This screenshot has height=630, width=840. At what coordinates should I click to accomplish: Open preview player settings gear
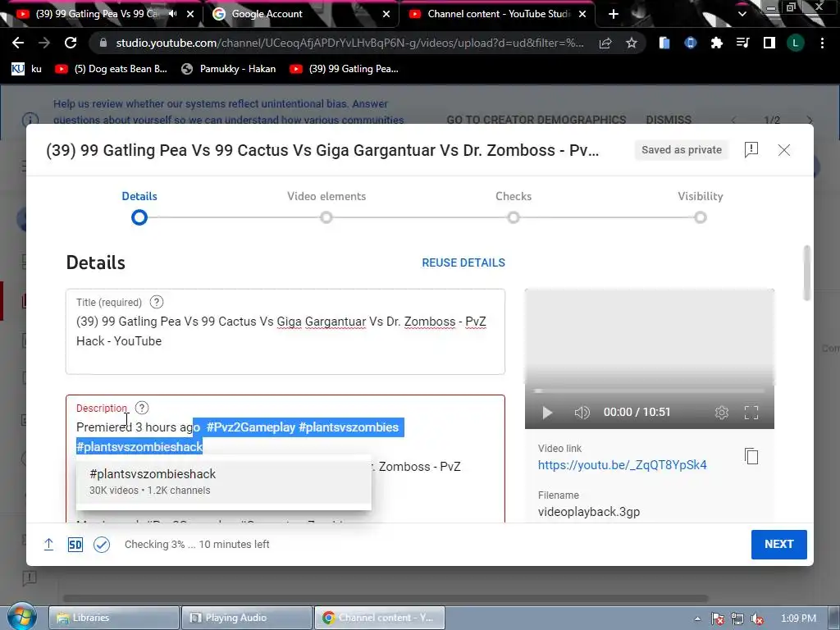click(722, 412)
